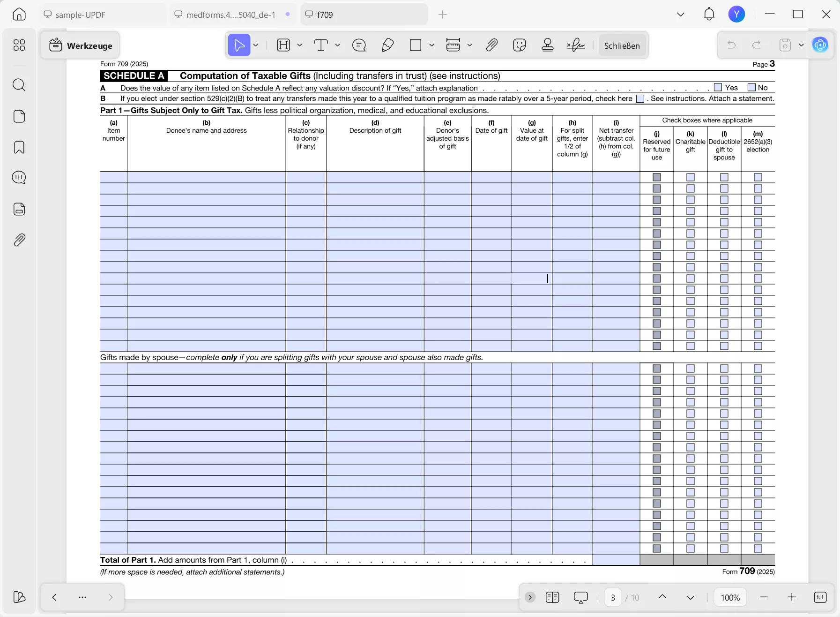Open a new tab with plus button
The width and height of the screenshot is (840, 617).
click(443, 15)
